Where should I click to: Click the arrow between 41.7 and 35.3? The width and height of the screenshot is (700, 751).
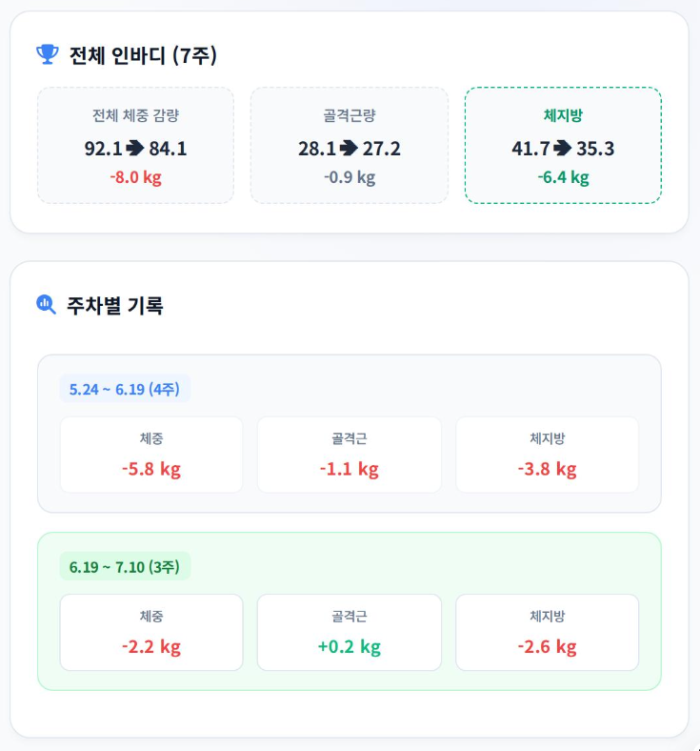tap(563, 148)
